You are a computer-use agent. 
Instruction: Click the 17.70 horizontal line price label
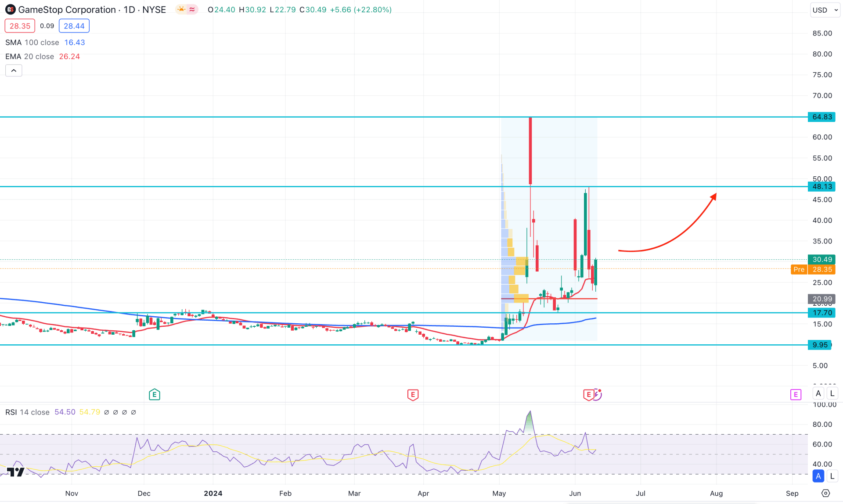pos(822,313)
